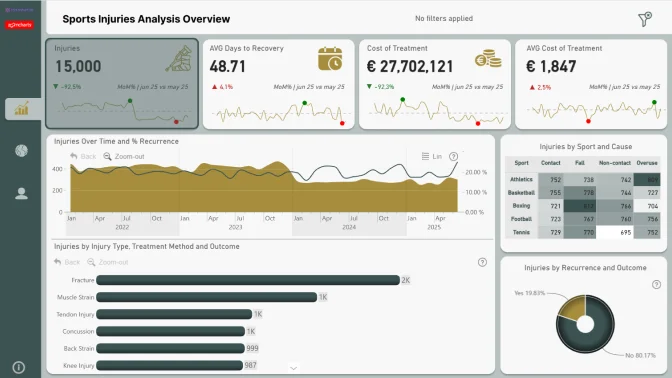
Task: Select the AVG Days to Recovery card
Action: tap(279, 84)
